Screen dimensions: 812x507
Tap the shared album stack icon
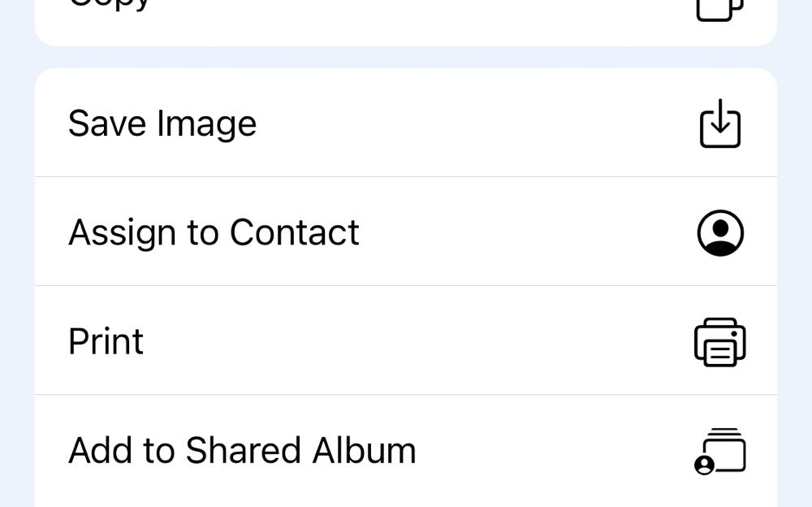click(720, 452)
